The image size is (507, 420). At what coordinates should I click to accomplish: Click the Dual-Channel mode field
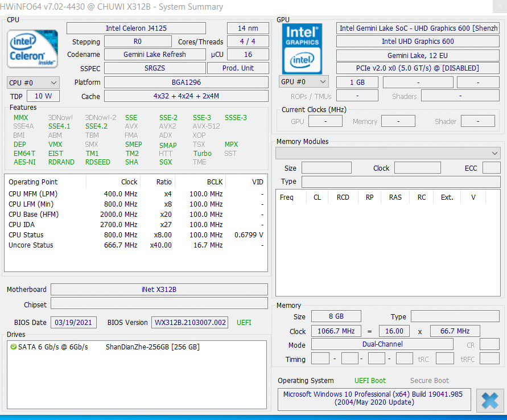click(382, 344)
